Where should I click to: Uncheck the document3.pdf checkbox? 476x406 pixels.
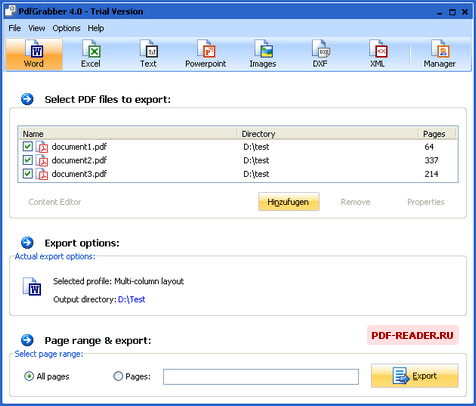(x=28, y=173)
